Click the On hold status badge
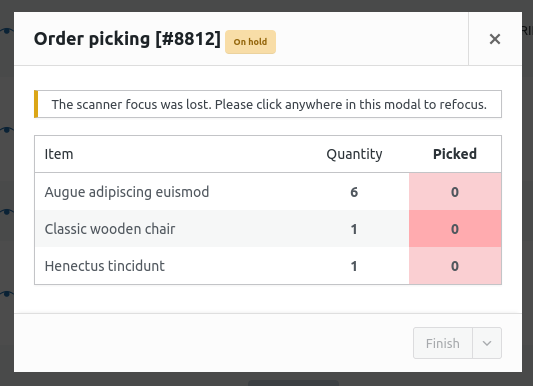533x386 pixels. click(250, 42)
